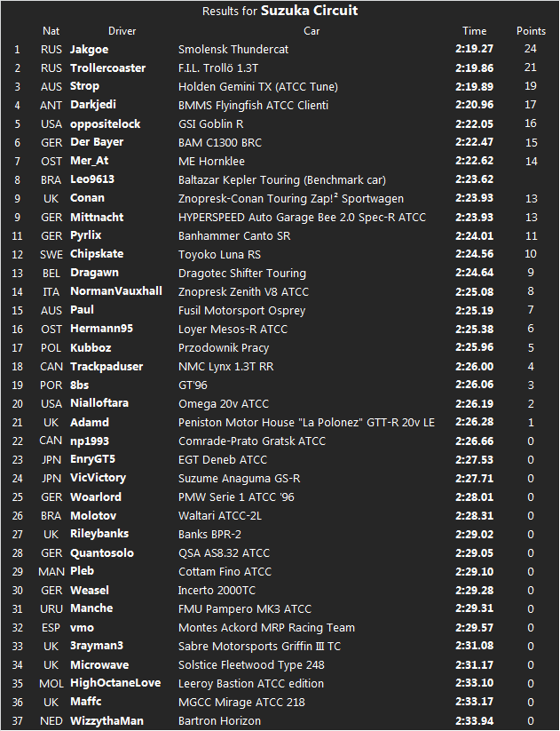Click the 2:26.28 lap time

click(x=474, y=422)
